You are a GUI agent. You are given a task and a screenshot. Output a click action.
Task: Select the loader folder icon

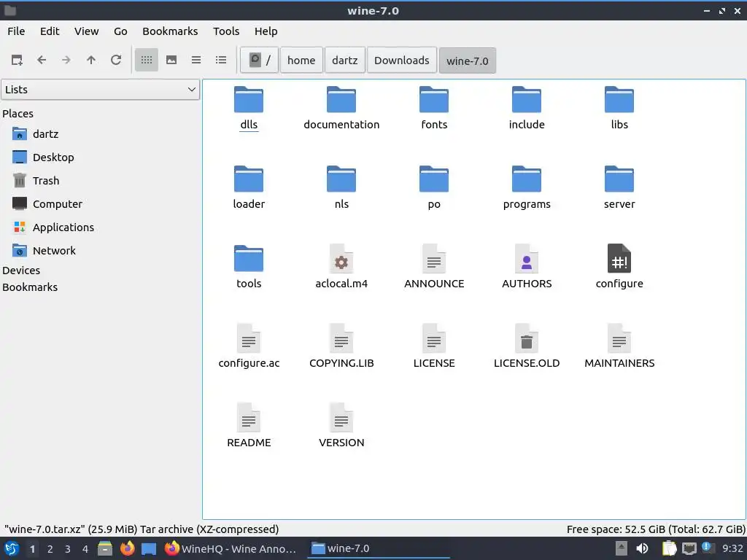click(249, 179)
